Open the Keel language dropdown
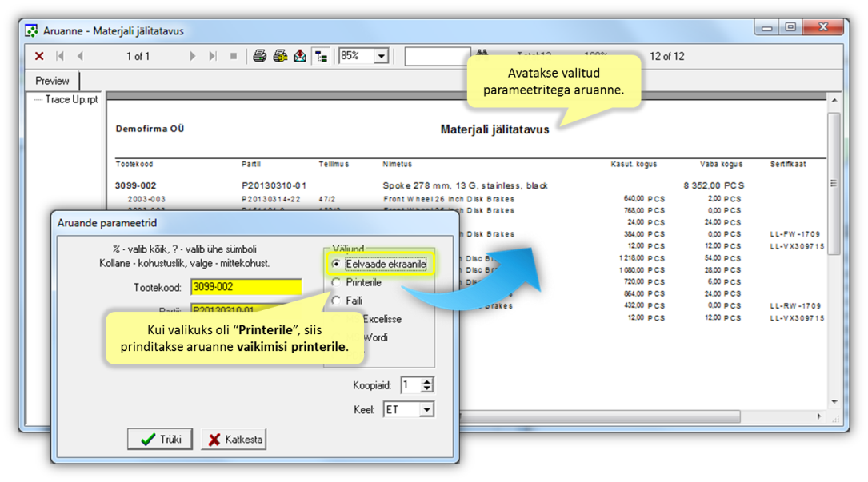The height and width of the screenshot is (482, 868). pos(426,409)
